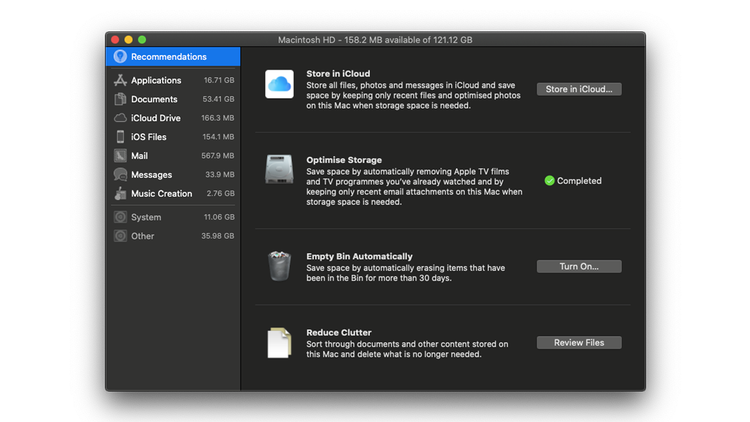This screenshot has height=422, width=750.
Task: Open the Mail category
Action: point(173,155)
